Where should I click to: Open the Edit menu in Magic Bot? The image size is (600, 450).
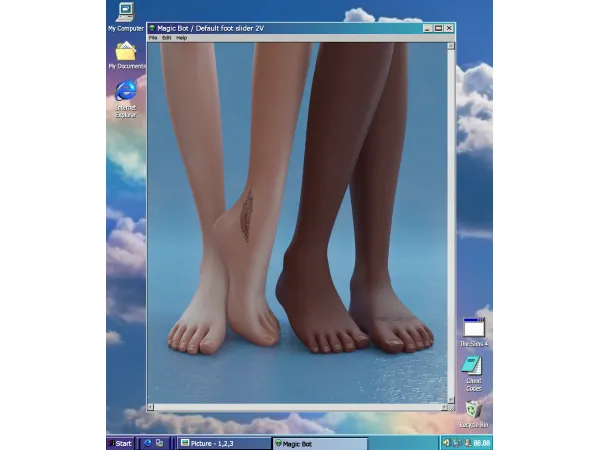coord(166,38)
